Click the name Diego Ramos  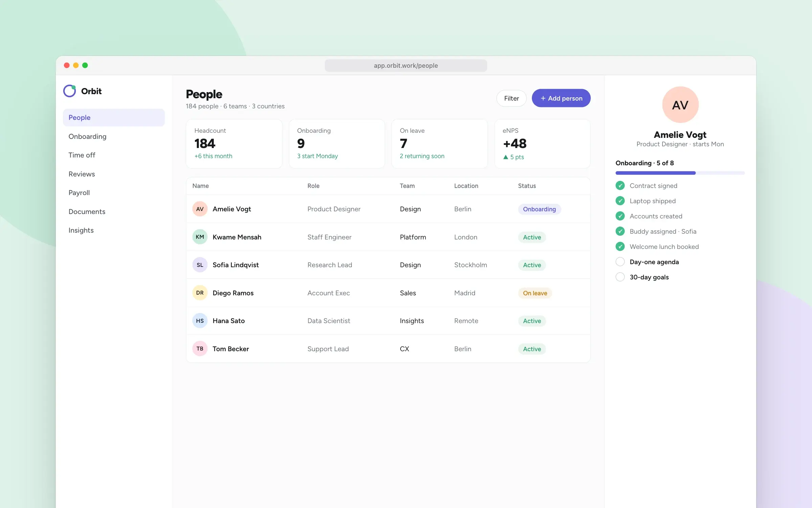[x=233, y=293]
